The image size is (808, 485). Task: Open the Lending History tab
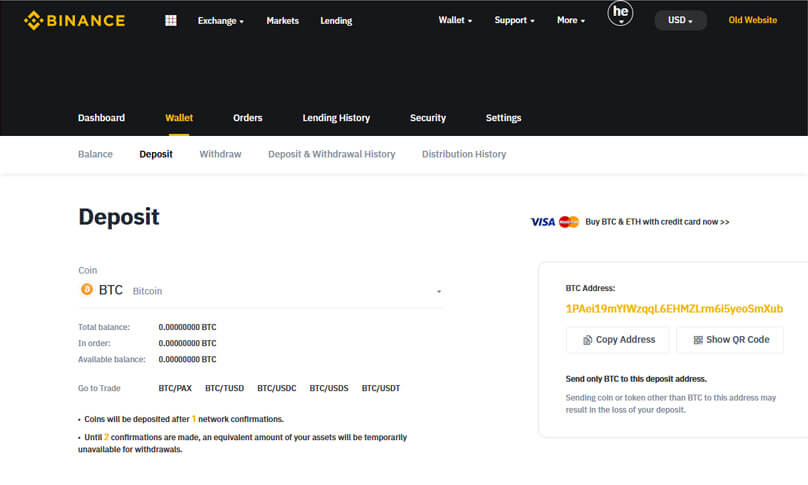click(336, 118)
